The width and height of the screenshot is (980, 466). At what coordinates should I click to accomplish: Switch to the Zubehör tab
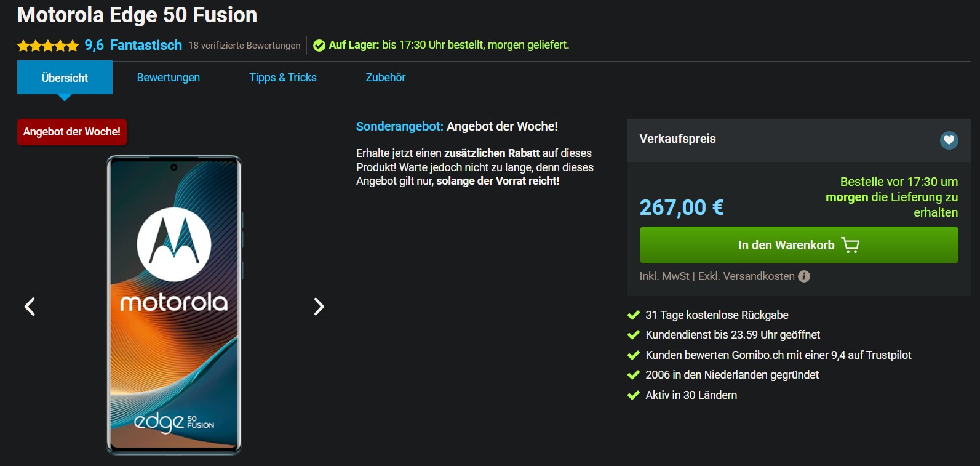point(385,78)
